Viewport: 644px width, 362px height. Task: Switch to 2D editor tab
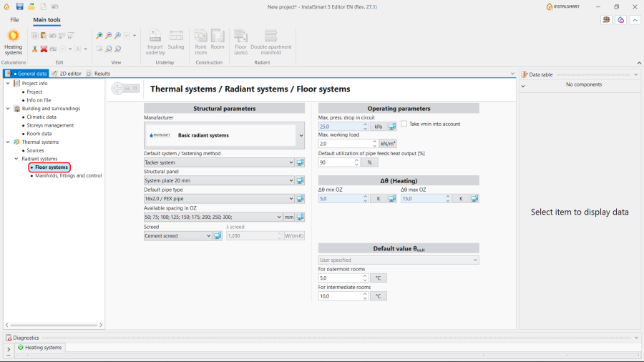click(x=67, y=74)
